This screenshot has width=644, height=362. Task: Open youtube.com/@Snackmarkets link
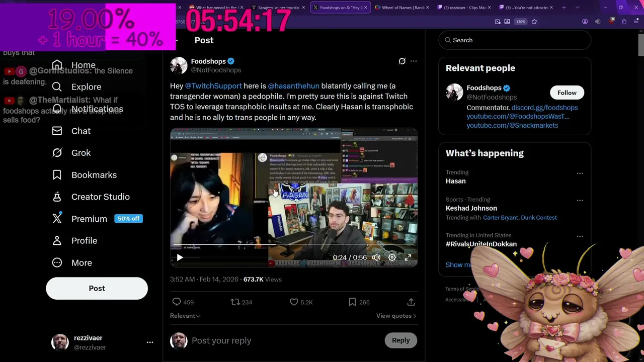(512, 125)
